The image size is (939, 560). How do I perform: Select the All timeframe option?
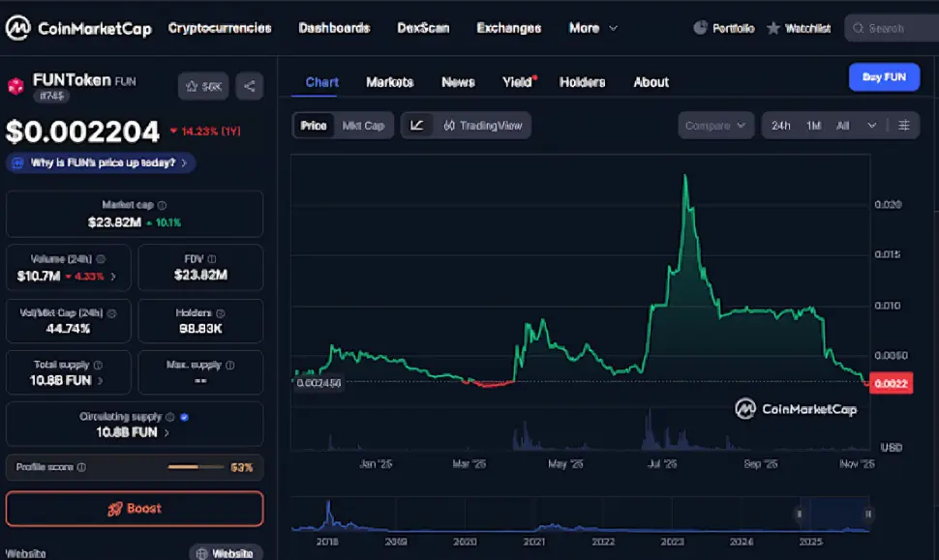(x=843, y=125)
